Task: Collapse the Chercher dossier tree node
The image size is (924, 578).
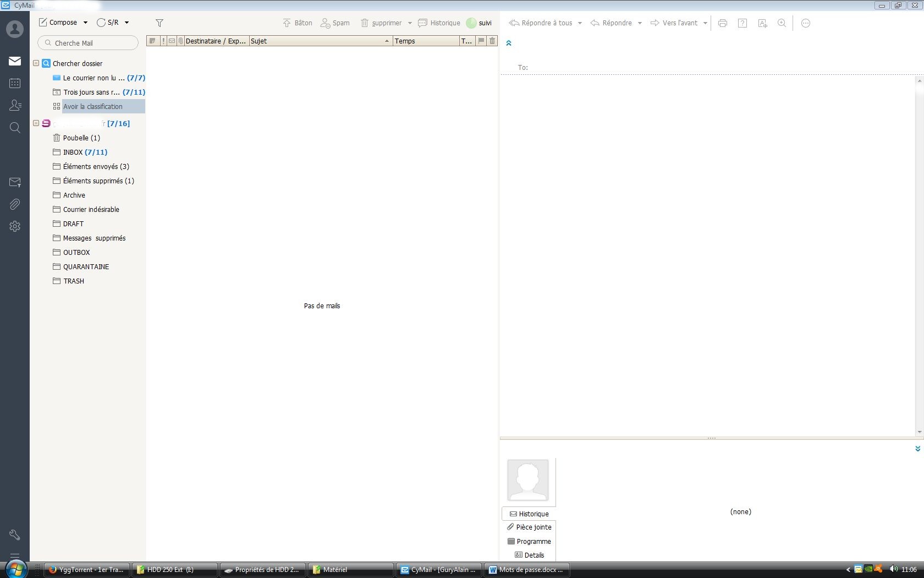Action: (x=36, y=63)
